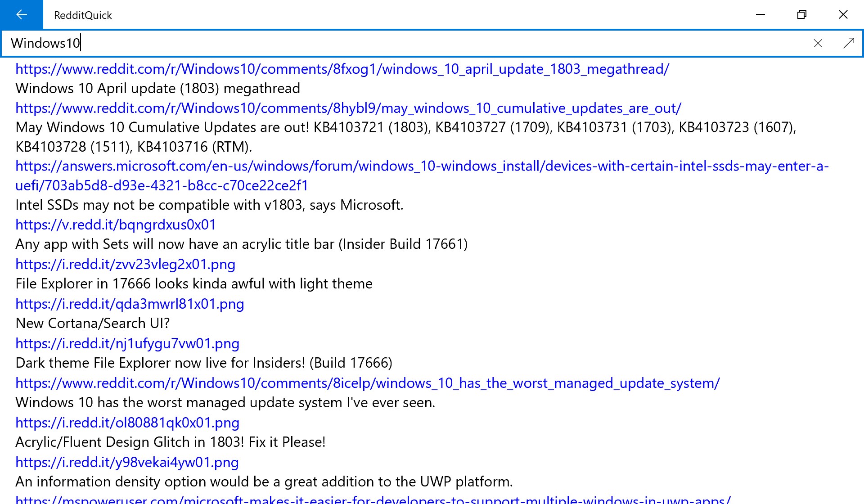
Task: Open nj1ufygu7vw01.png image link
Action: (127, 343)
